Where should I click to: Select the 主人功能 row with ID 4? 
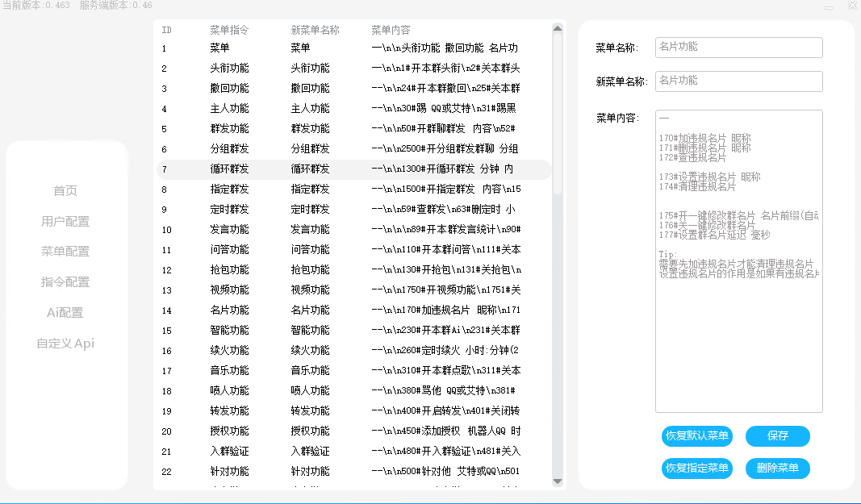[353, 109]
